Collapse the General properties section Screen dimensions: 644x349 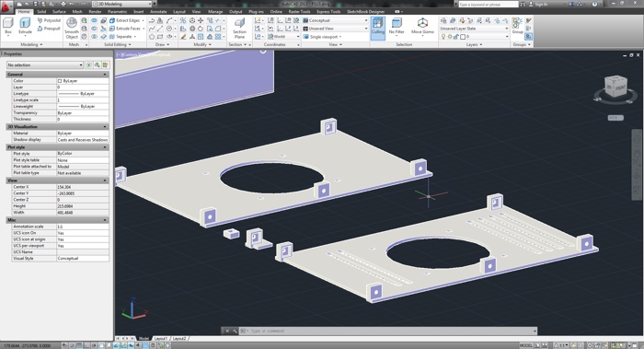click(x=105, y=75)
